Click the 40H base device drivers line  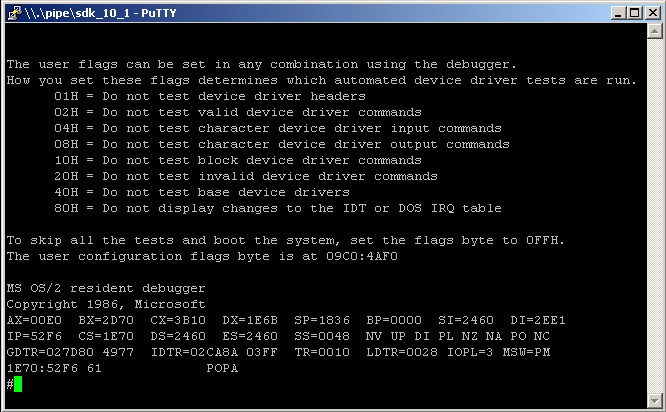[x=202, y=192]
